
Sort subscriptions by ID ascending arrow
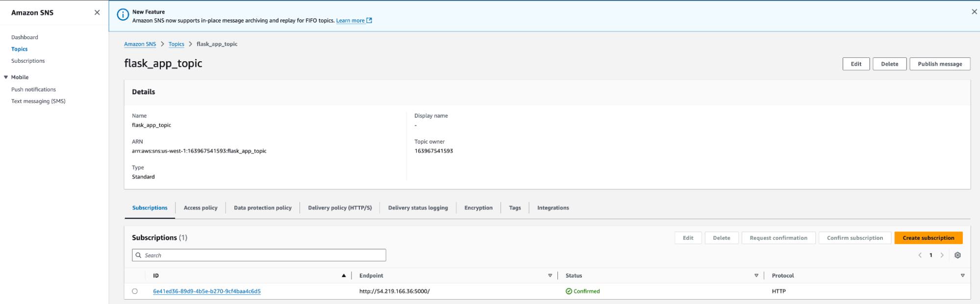click(x=344, y=276)
